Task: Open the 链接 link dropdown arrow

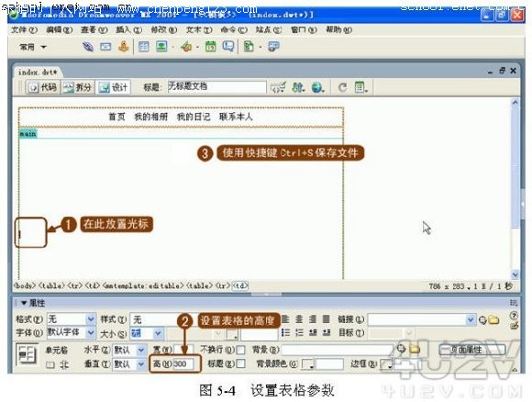Action: (471, 319)
